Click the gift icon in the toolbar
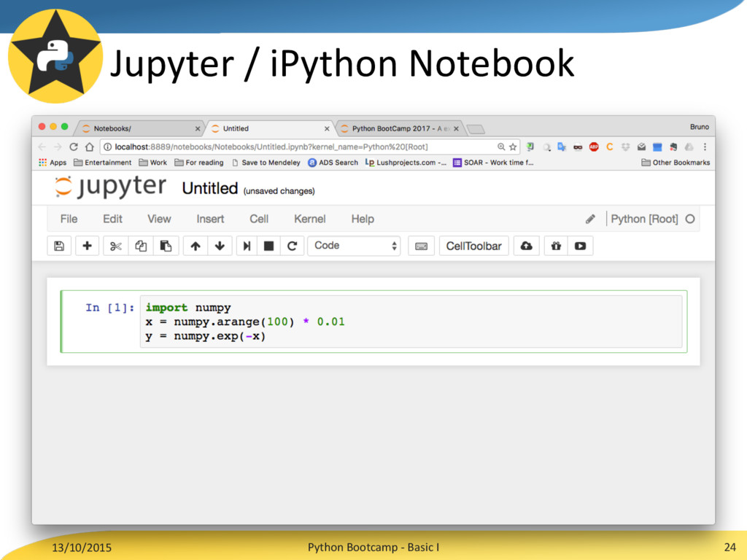Image resolution: width=747 pixels, height=560 pixels. 556,246
